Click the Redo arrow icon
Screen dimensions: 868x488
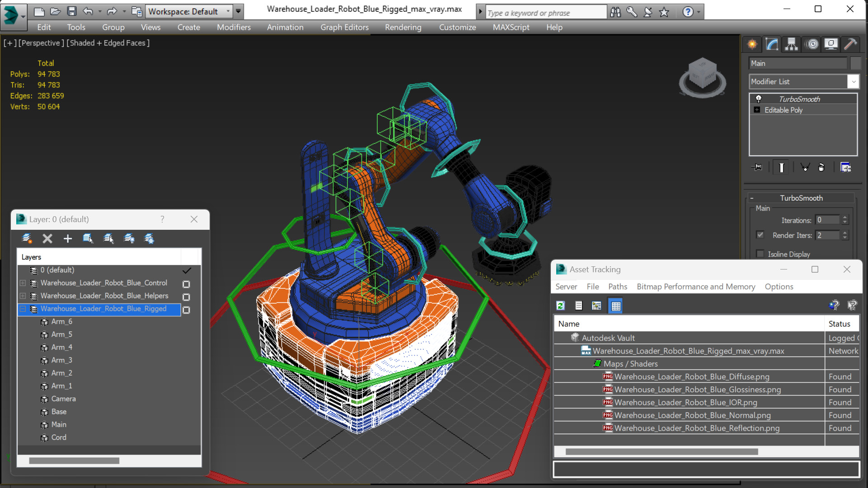[112, 11]
